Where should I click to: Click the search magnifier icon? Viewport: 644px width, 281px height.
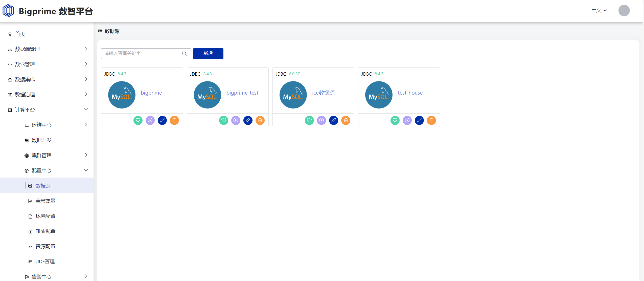tap(184, 53)
